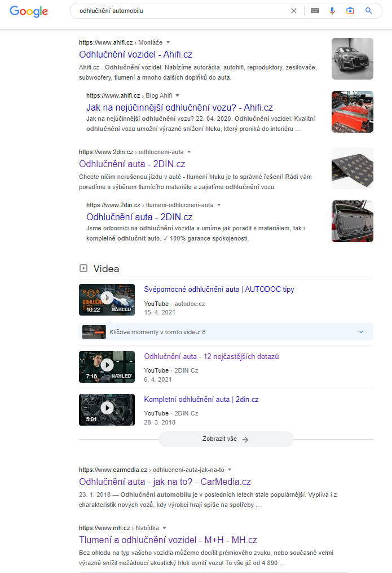The width and height of the screenshot is (392, 573).
Task: Click Videa section play icon
Action: click(x=83, y=268)
